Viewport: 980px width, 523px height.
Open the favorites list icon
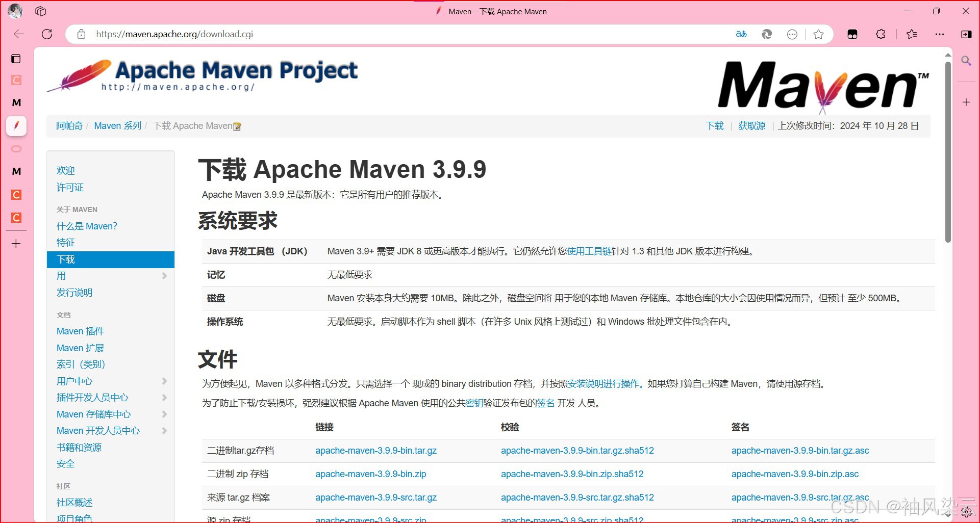pos(912,34)
